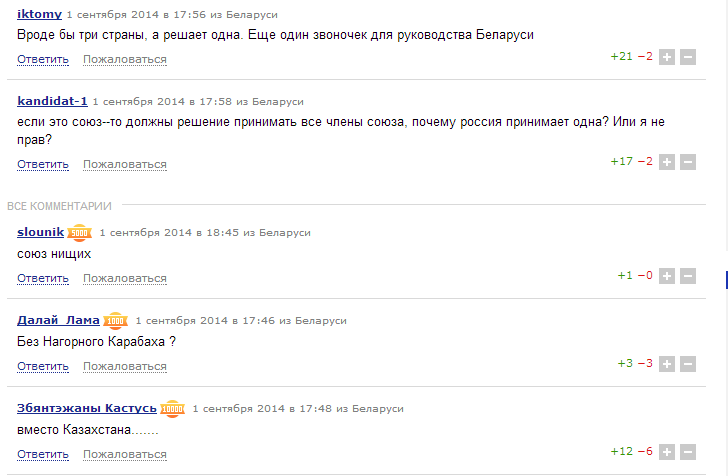Open slounik user profile link
Screen dimensions: 728x476
click(40, 232)
